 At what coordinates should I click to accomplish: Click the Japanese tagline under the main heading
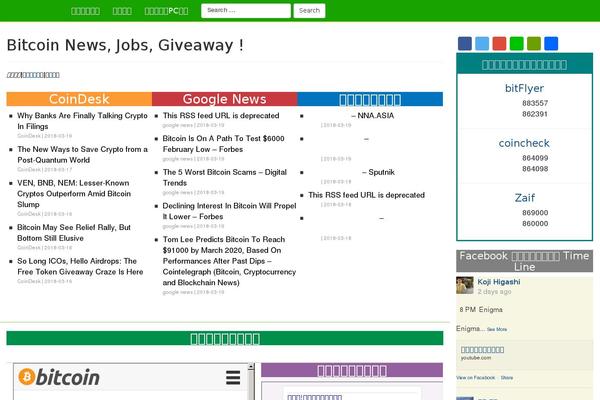[x=33, y=75]
